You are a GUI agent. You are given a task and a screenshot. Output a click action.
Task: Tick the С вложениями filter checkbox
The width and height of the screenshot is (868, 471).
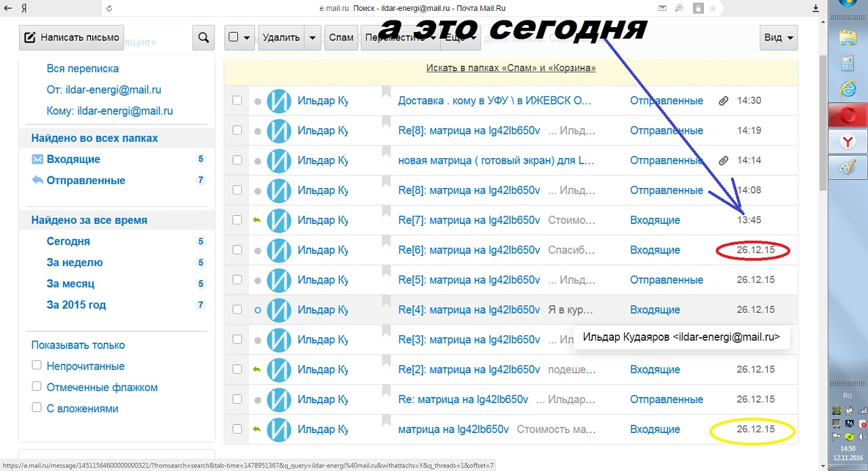coord(37,408)
